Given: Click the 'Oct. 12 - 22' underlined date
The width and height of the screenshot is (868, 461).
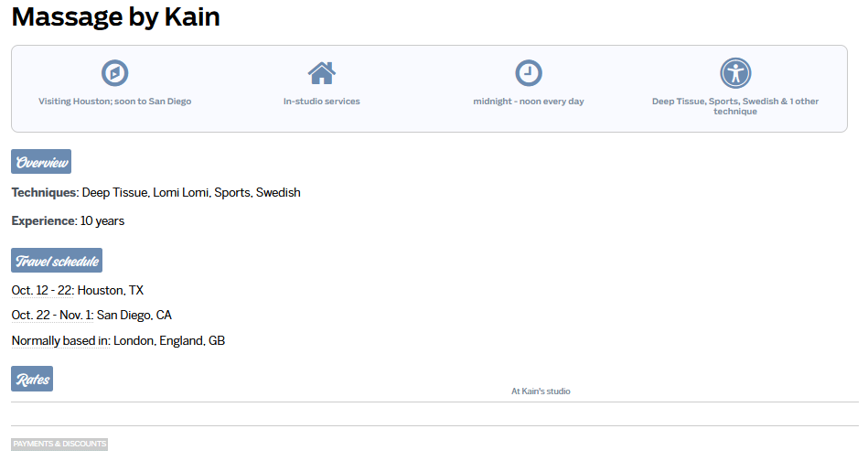Looking at the screenshot, I should pyautogui.click(x=42, y=291).
